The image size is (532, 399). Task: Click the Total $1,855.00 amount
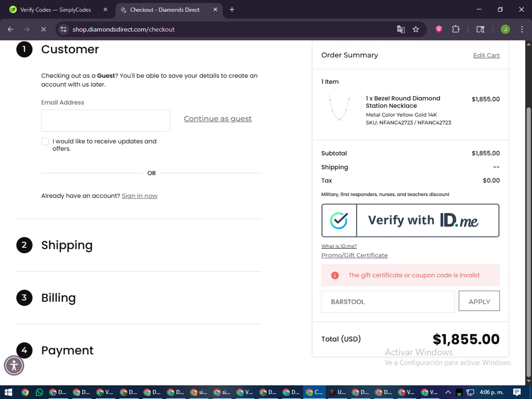tap(466, 339)
